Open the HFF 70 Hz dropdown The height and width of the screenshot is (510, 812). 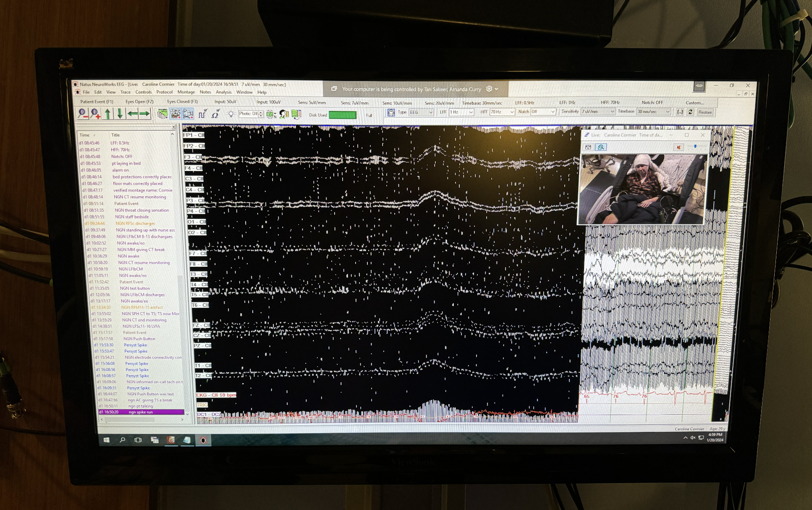[x=512, y=112]
